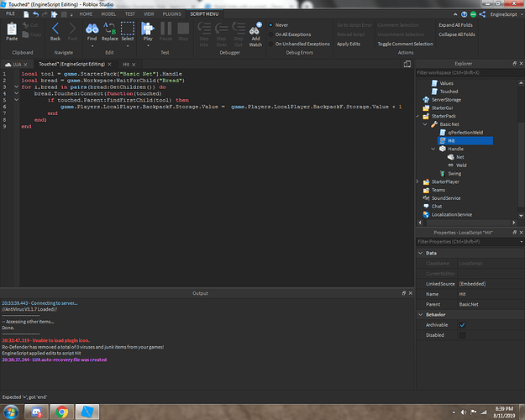Image resolution: width=525 pixels, height=420 pixels.
Task: Fold the code block at line 5
Action: coord(16,100)
